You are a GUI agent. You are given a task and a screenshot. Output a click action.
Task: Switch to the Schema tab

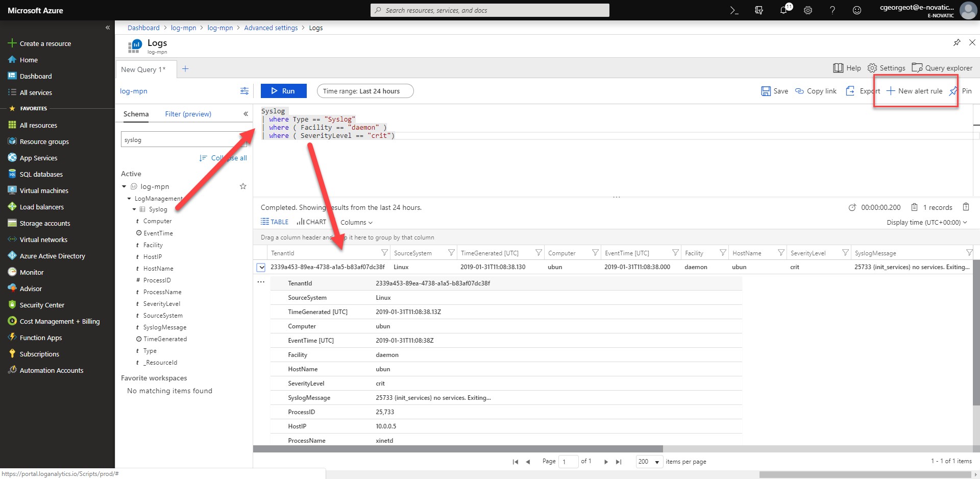click(x=136, y=114)
